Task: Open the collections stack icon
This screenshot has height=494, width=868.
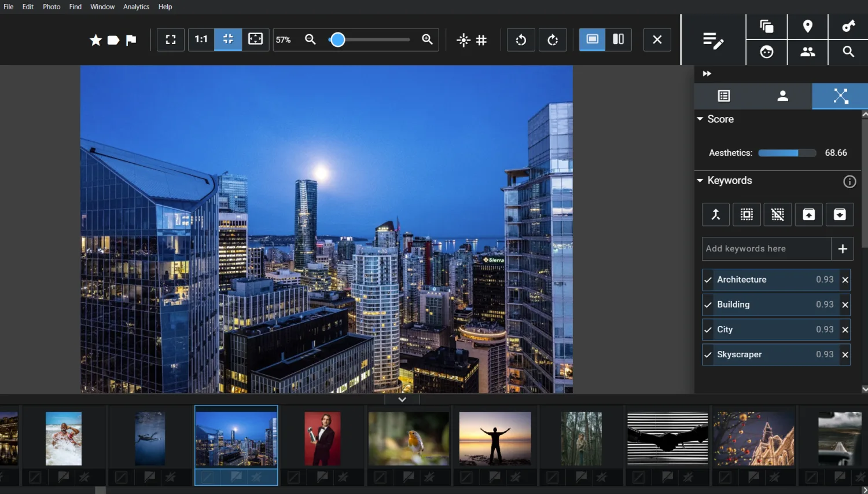Action: click(767, 27)
